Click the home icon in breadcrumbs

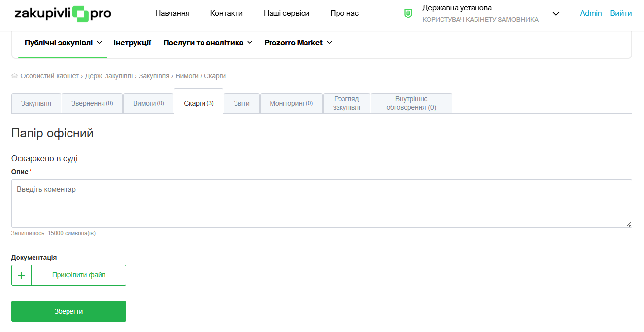(x=14, y=76)
